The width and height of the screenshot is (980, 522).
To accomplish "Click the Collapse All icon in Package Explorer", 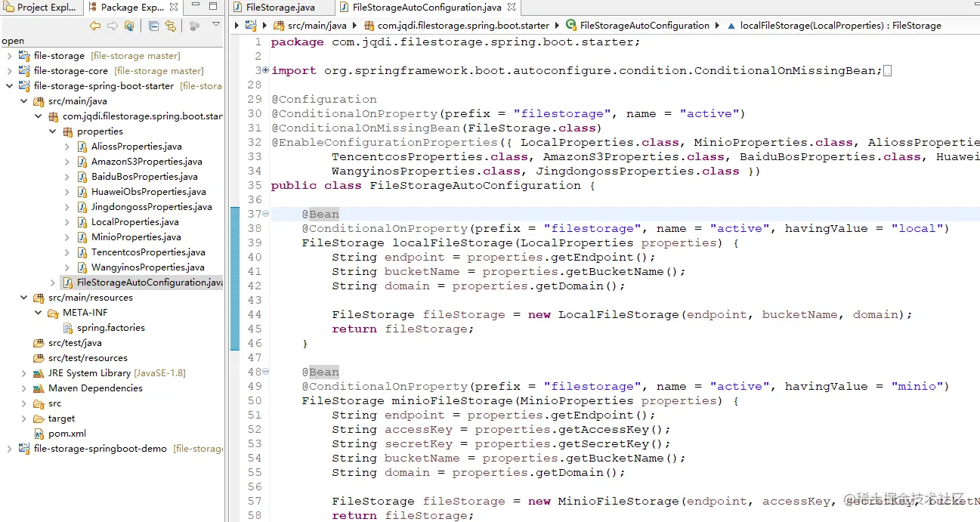I will click(153, 26).
